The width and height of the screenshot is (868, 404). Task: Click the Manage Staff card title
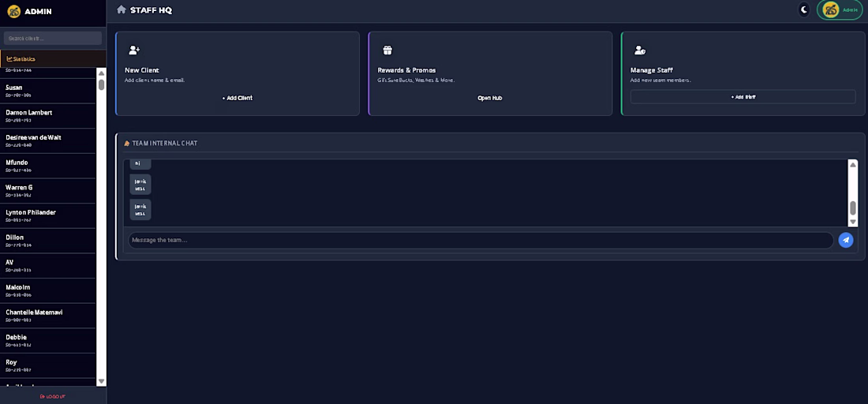coord(652,70)
